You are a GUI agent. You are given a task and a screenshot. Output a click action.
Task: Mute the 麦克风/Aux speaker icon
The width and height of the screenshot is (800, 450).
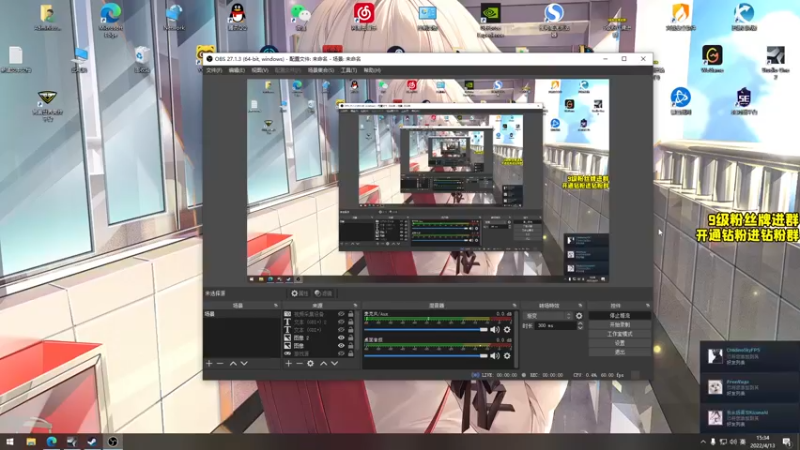tap(494, 330)
